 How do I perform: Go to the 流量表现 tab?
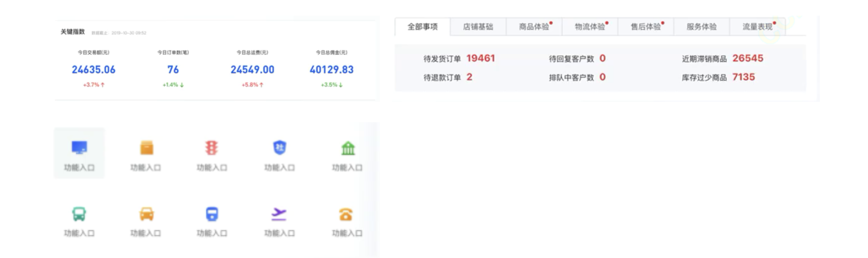coord(758,27)
